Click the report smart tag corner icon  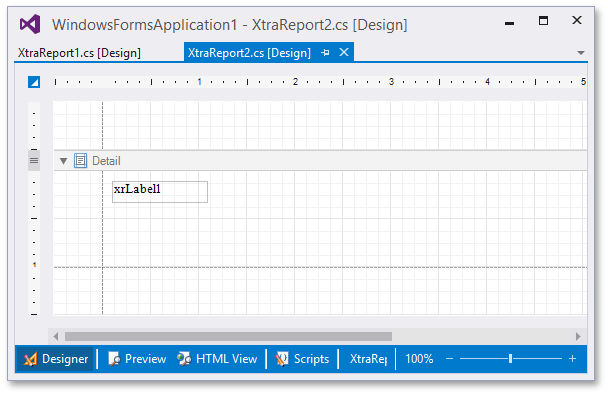click(34, 82)
